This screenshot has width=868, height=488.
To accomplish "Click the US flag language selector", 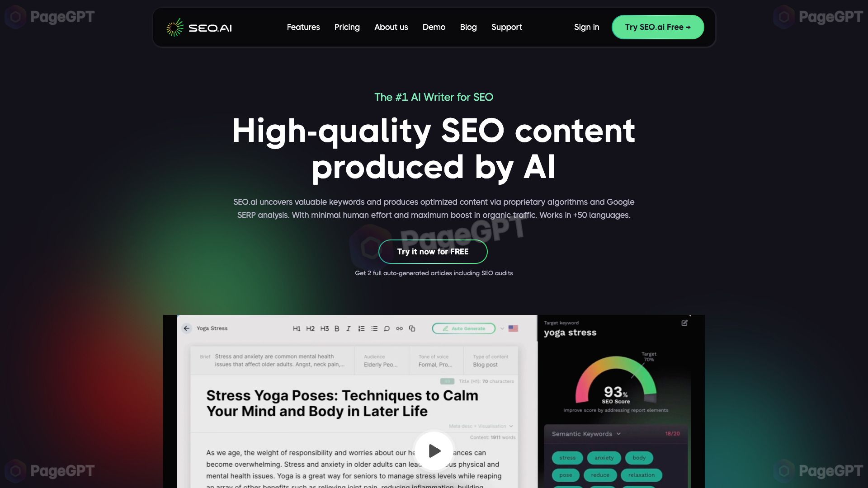I will coord(513,328).
